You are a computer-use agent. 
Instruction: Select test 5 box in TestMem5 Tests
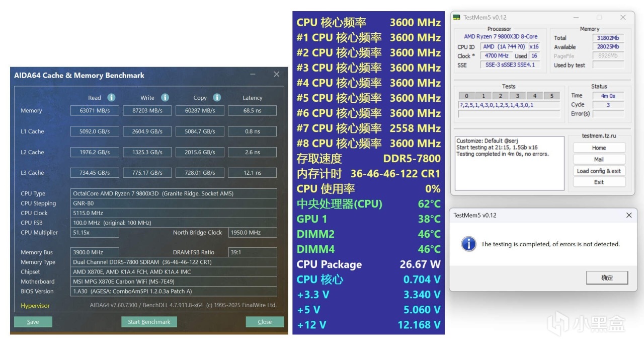pyautogui.click(x=552, y=96)
